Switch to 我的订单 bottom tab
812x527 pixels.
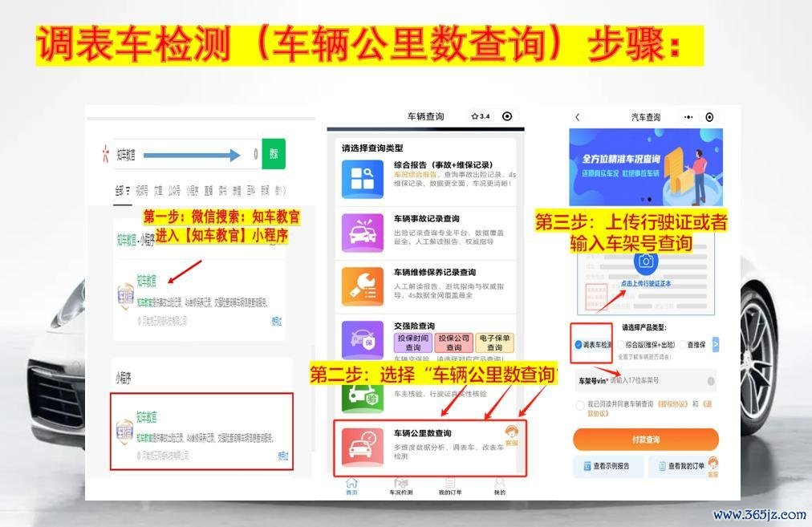pyautogui.click(x=450, y=486)
